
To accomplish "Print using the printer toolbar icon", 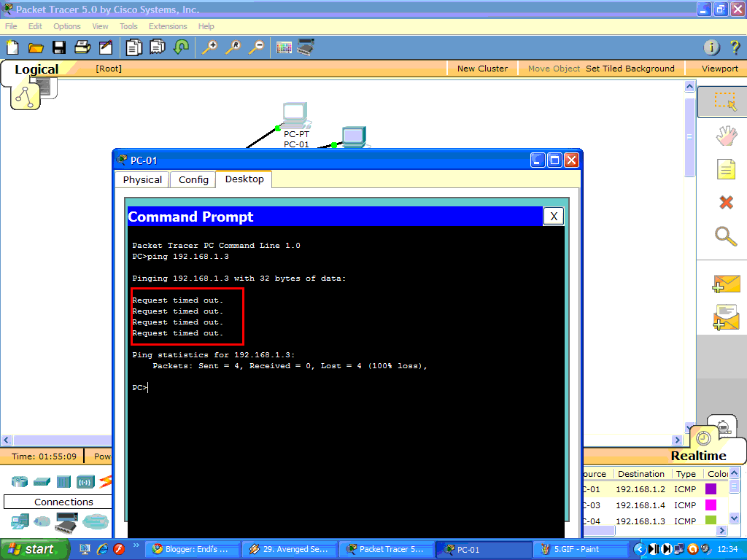I will pyautogui.click(x=82, y=47).
